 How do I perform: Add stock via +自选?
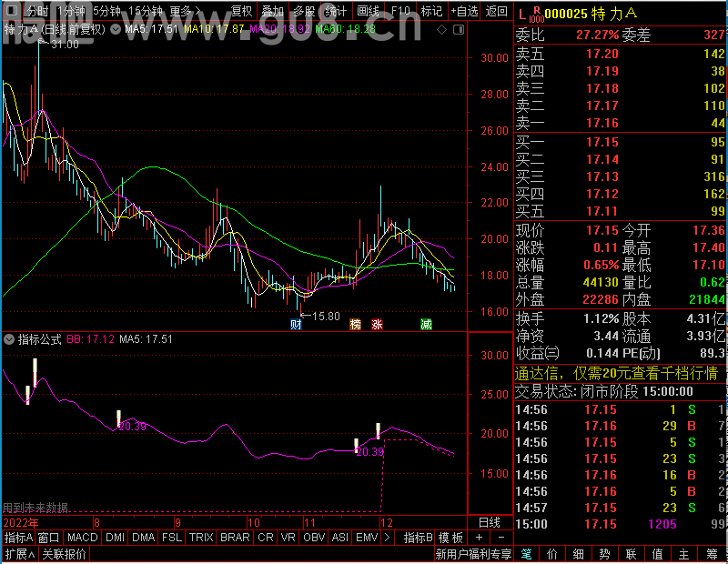click(x=464, y=11)
